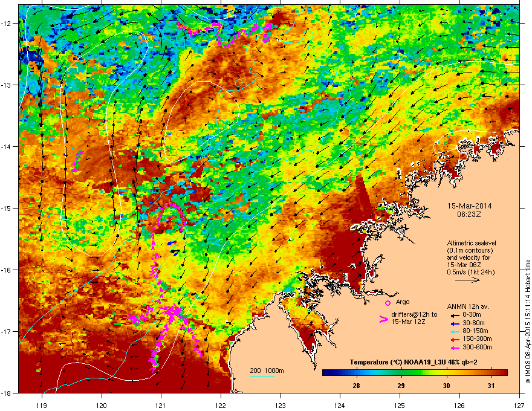This screenshot has height=411, width=532.
Task: Click the IMOS copyright timestamp vertical text
Action: coord(528,322)
